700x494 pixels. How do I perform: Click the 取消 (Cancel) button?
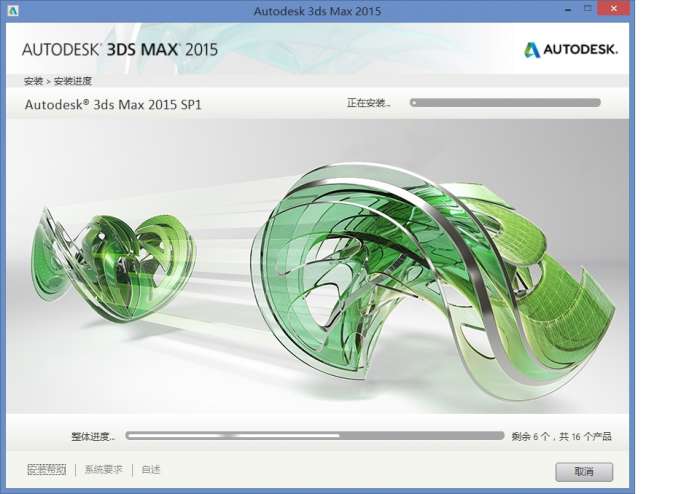(584, 472)
